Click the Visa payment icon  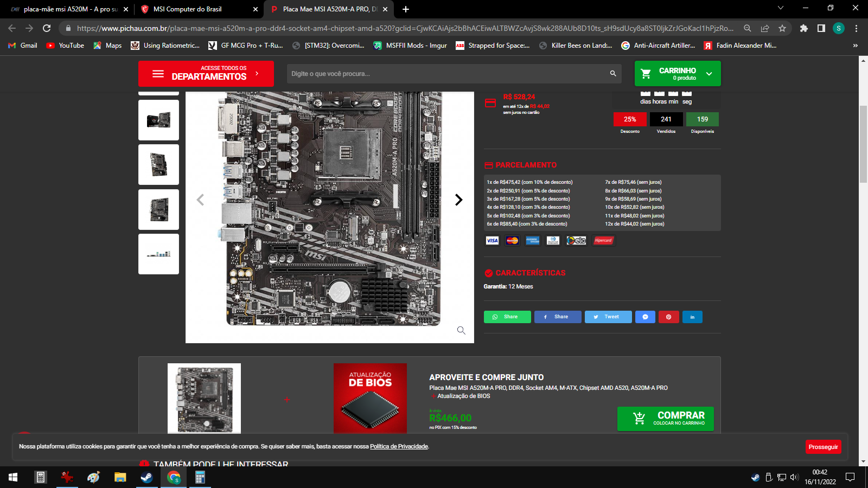pyautogui.click(x=492, y=241)
